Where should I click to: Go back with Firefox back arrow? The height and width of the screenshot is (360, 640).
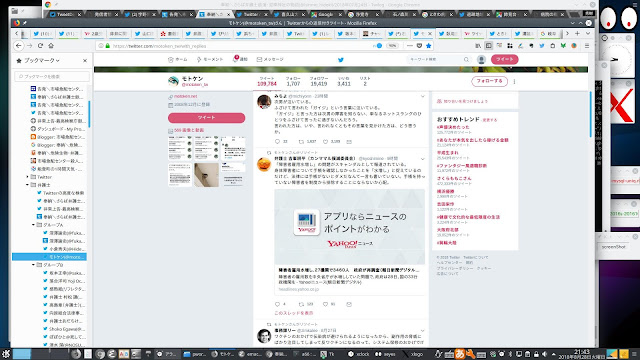19,46
